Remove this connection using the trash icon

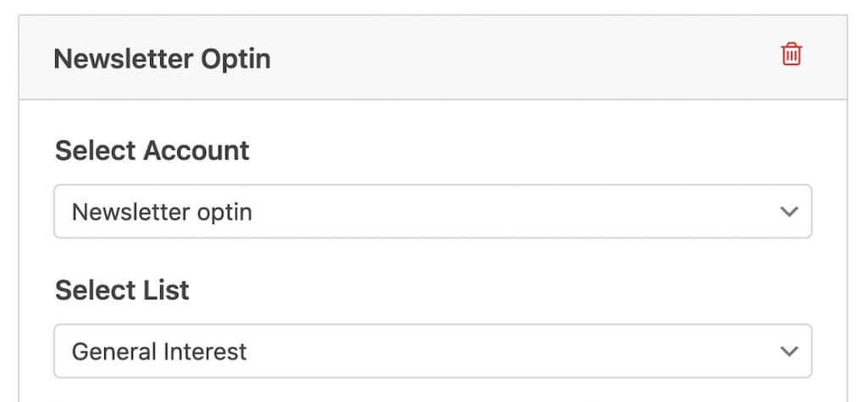[791, 55]
